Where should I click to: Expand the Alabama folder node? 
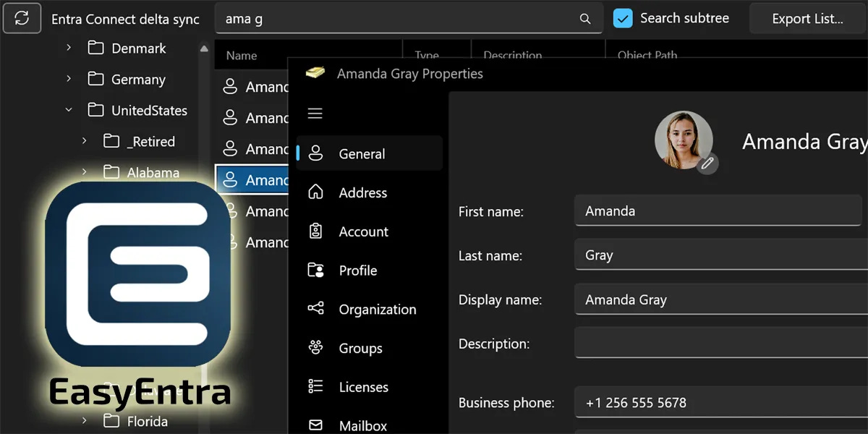[85, 172]
